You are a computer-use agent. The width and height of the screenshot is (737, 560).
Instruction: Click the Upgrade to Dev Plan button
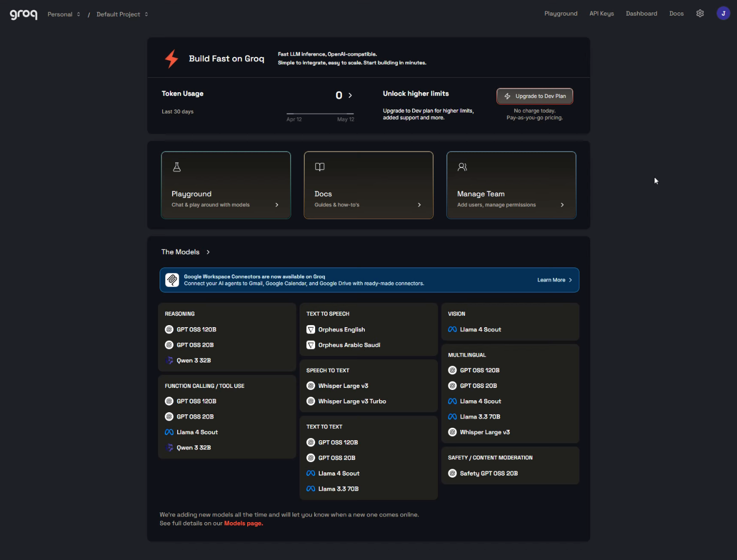[535, 96]
